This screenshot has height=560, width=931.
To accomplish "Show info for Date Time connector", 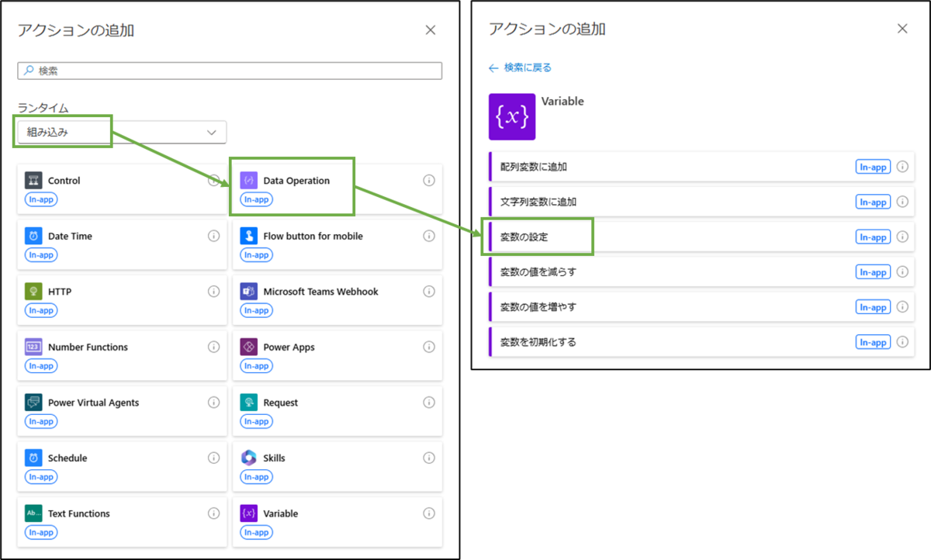I will coord(213,236).
